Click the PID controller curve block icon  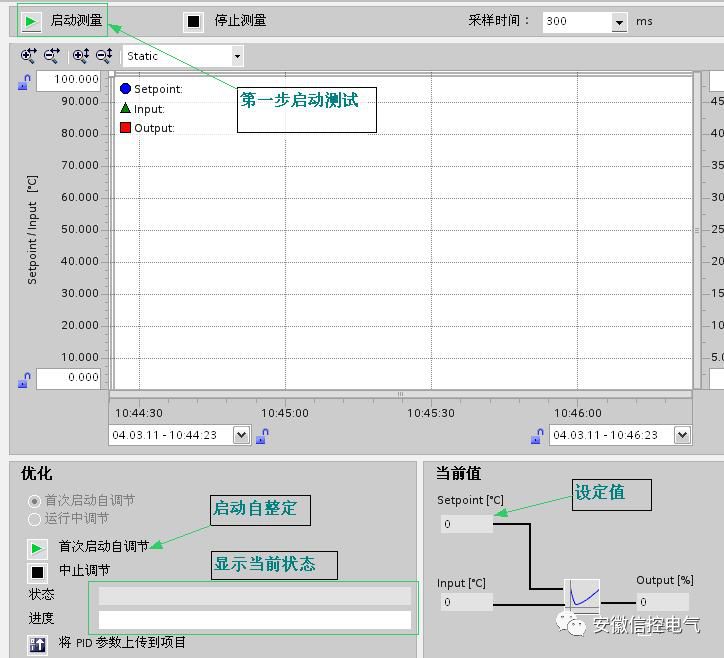pyautogui.click(x=582, y=597)
